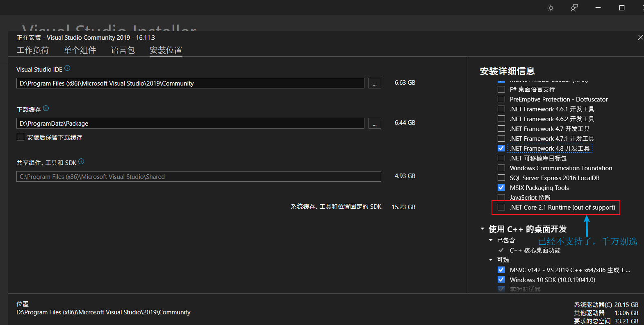Check .NET Framework 4.7.1 开发工具
The image size is (644, 325).
(x=501, y=138)
